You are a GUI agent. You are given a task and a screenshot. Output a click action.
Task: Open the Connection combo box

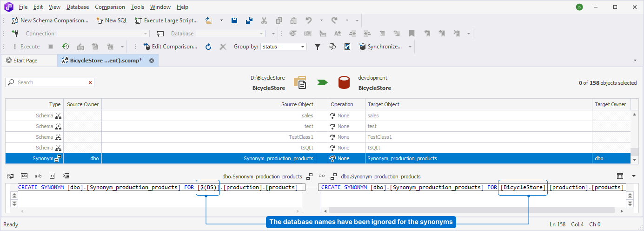pyautogui.click(x=103, y=34)
